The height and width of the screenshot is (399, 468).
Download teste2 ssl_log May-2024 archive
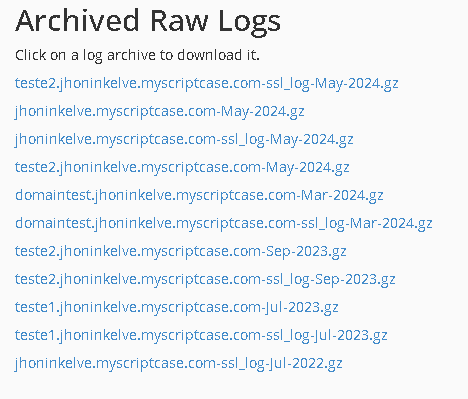click(x=207, y=83)
